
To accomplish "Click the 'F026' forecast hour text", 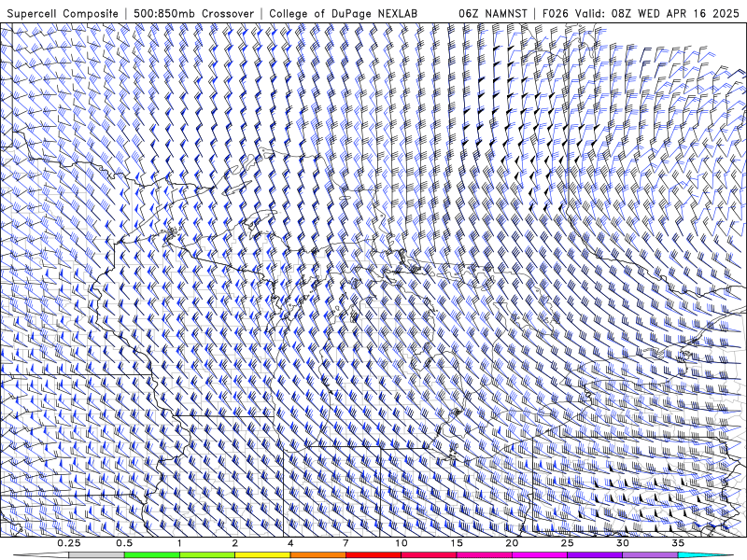I will [556, 13].
